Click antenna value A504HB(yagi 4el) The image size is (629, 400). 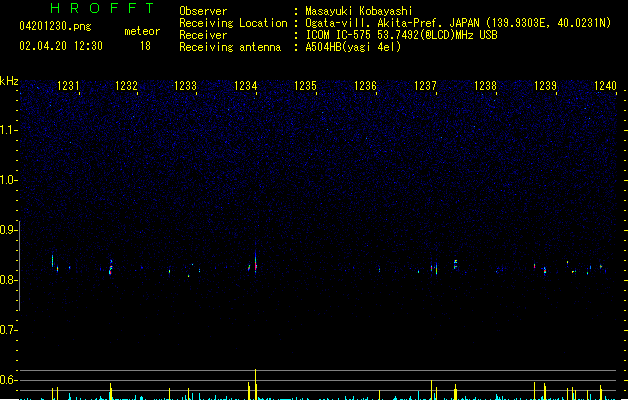click(x=353, y=47)
